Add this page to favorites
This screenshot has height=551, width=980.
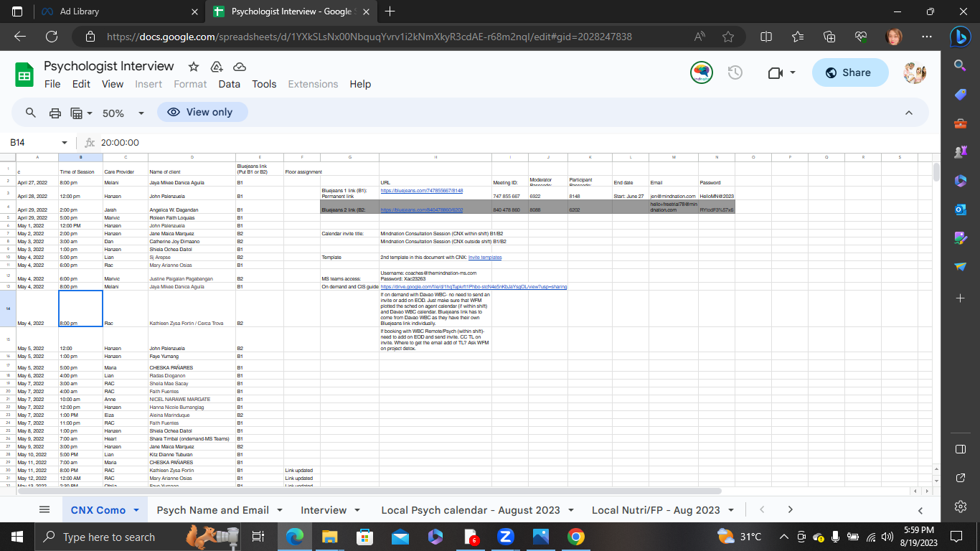point(728,37)
